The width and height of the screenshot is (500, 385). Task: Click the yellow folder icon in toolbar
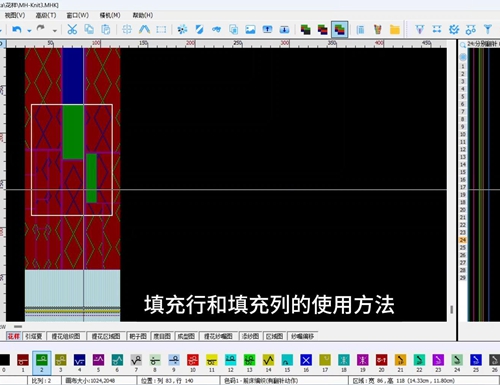tap(395, 30)
